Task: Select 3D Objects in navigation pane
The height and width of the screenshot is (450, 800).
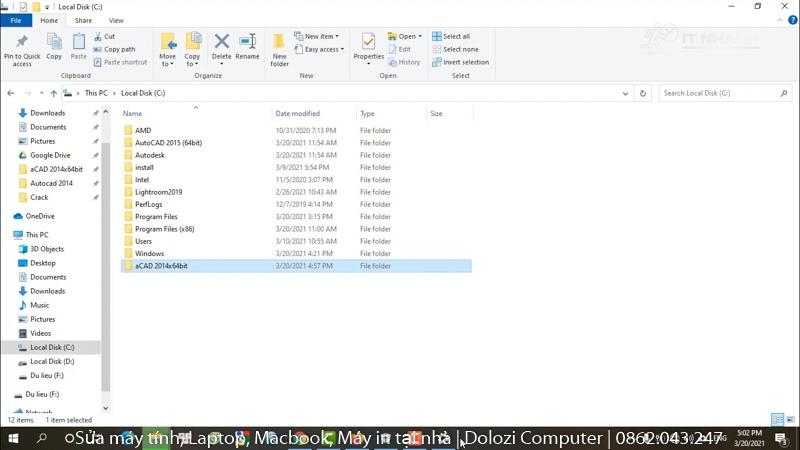Action: 47,249
